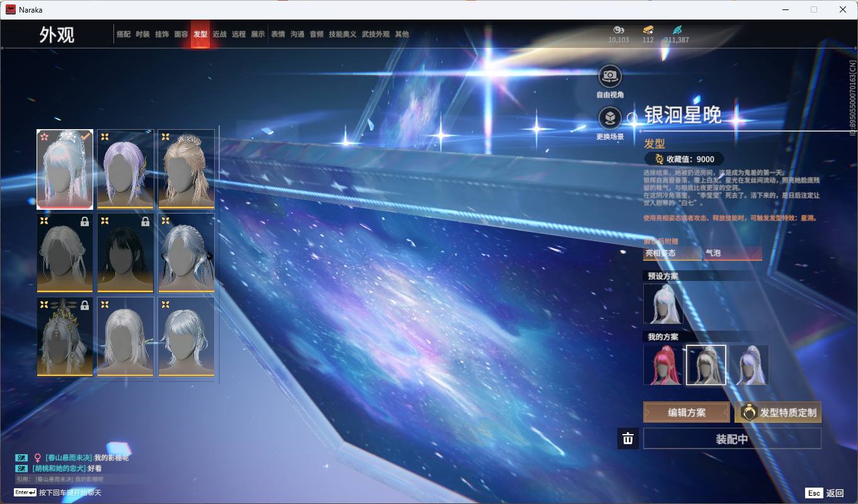Click the quoted message 引用 line in chat
Image resolution: width=858 pixels, height=504 pixels.
click(60, 479)
